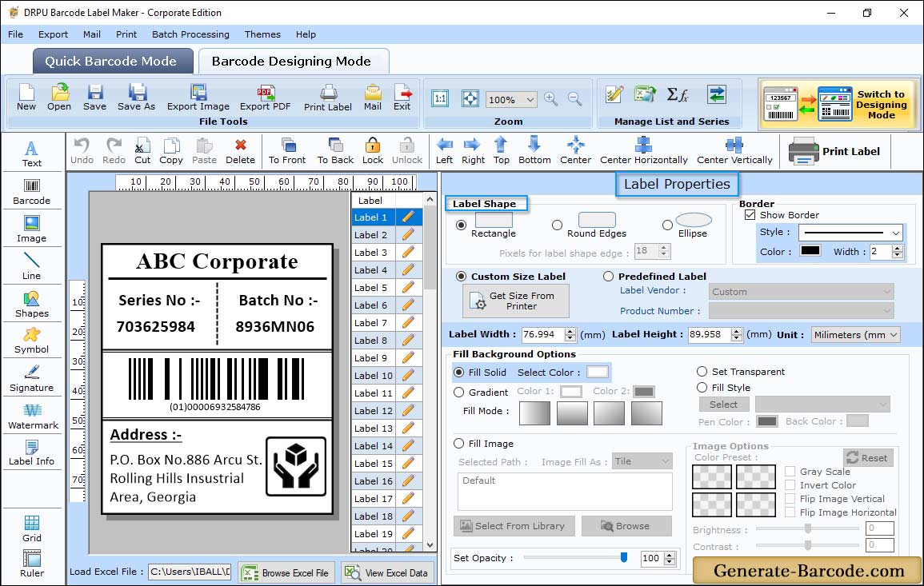Increase border Width stepper
Screen dimensions: 924x586
[898, 249]
